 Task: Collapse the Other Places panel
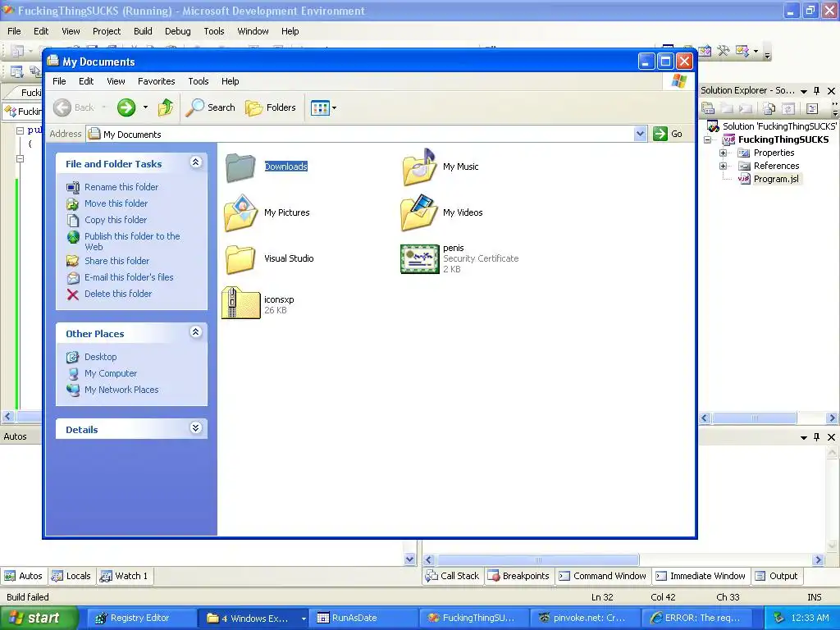click(195, 332)
